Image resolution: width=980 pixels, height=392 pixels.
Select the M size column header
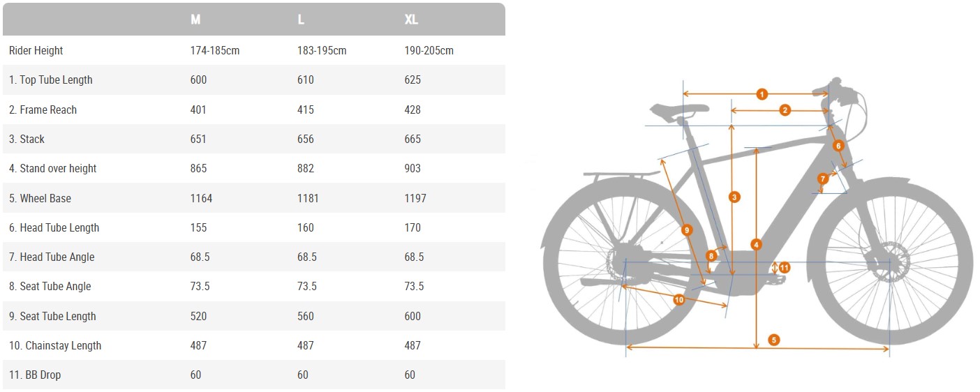[x=195, y=20]
